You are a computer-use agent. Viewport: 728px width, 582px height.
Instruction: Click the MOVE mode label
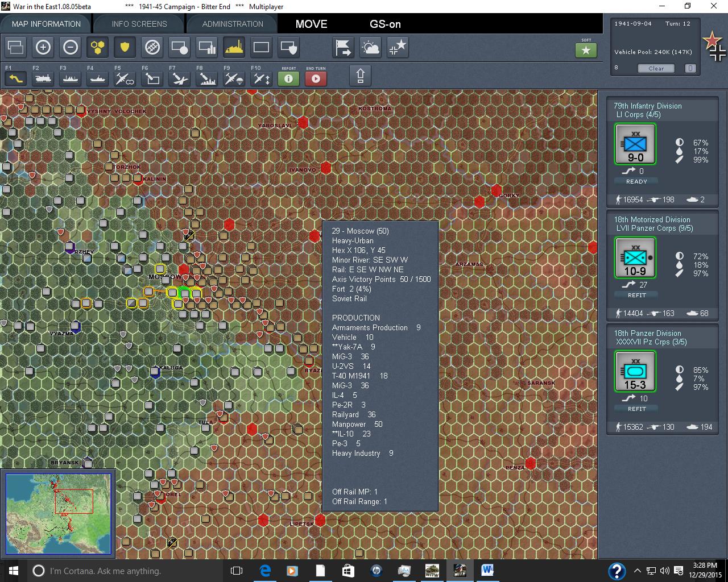[x=311, y=24]
